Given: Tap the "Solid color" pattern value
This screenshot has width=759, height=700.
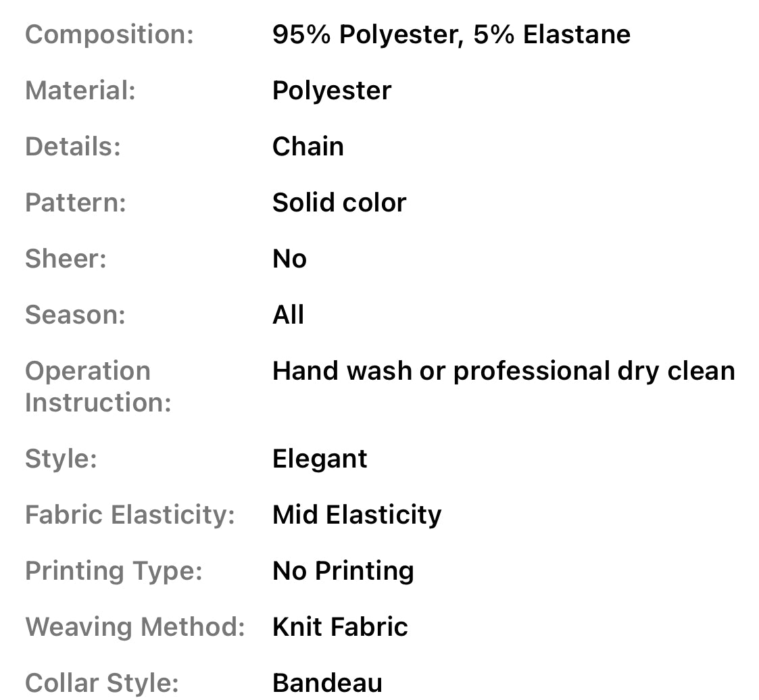Looking at the screenshot, I should (x=339, y=203).
